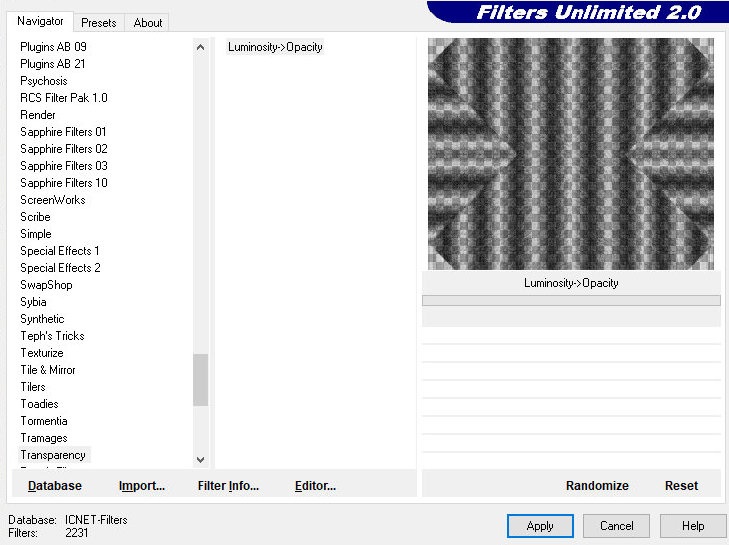Image resolution: width=729 pixels, height=545 pixels.
Task: Pick the Sapphire Filters 03 category
Action: click(x=64, y=166)
